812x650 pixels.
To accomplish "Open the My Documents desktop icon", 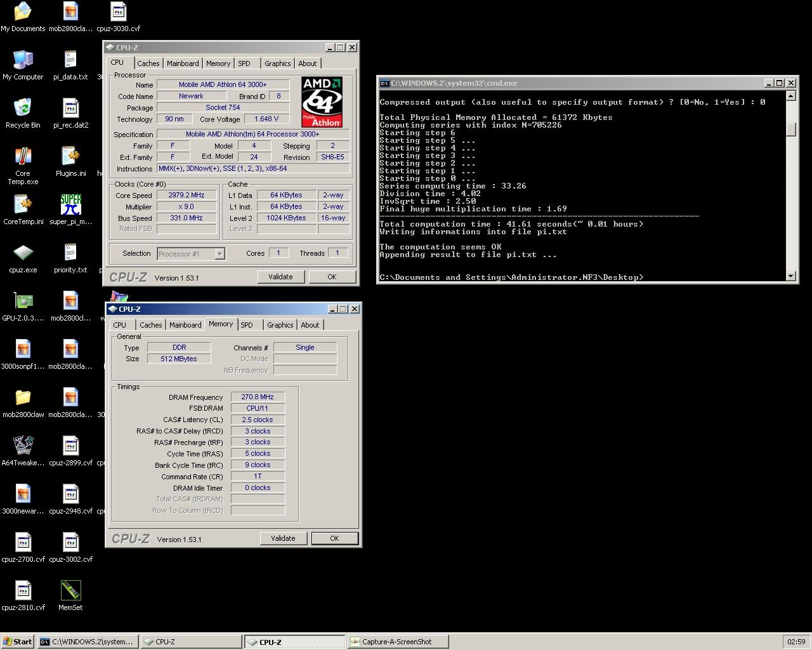I will pos(23,17).
